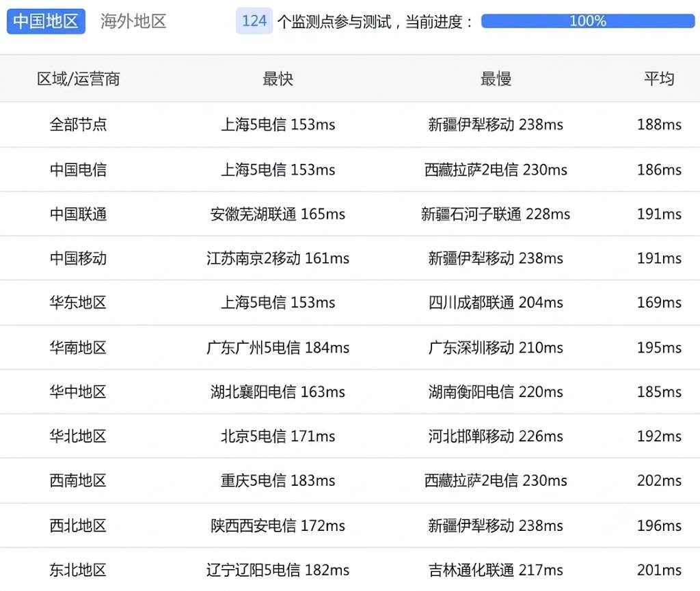Screen dimensions: 700x591
Task: Click 西藏拉萨2电信 230ms in 西南地区 row
Action: [x=496, y=480]
